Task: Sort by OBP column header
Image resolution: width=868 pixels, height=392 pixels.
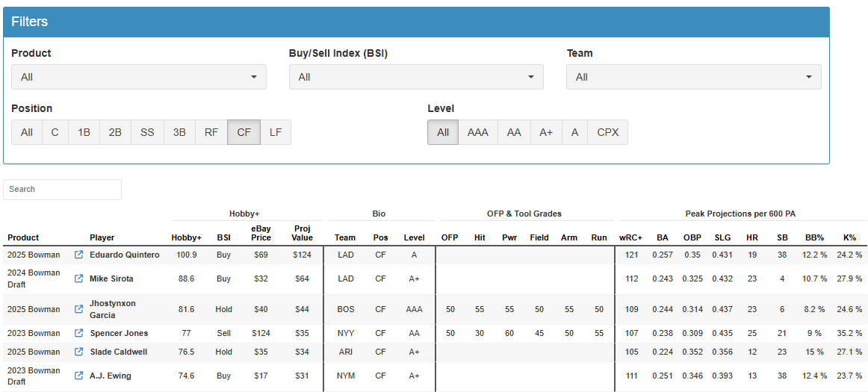Action: (x=692, y=237)
